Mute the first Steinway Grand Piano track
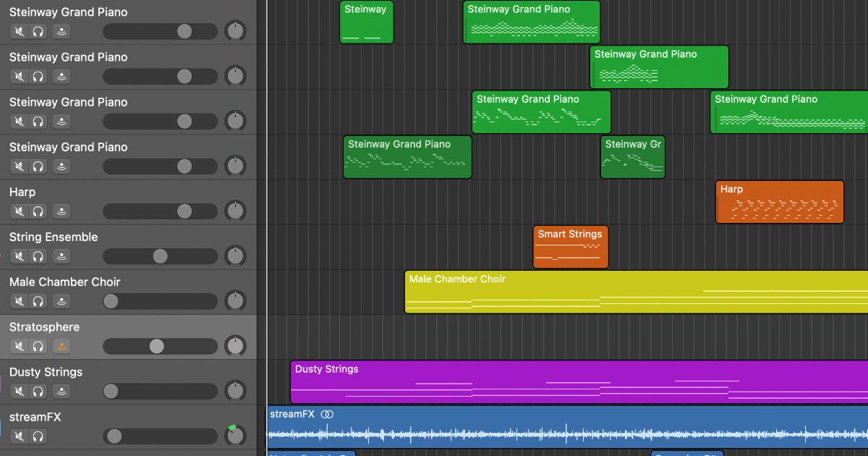This screenshot has width=868, height=456. point(18,31)
